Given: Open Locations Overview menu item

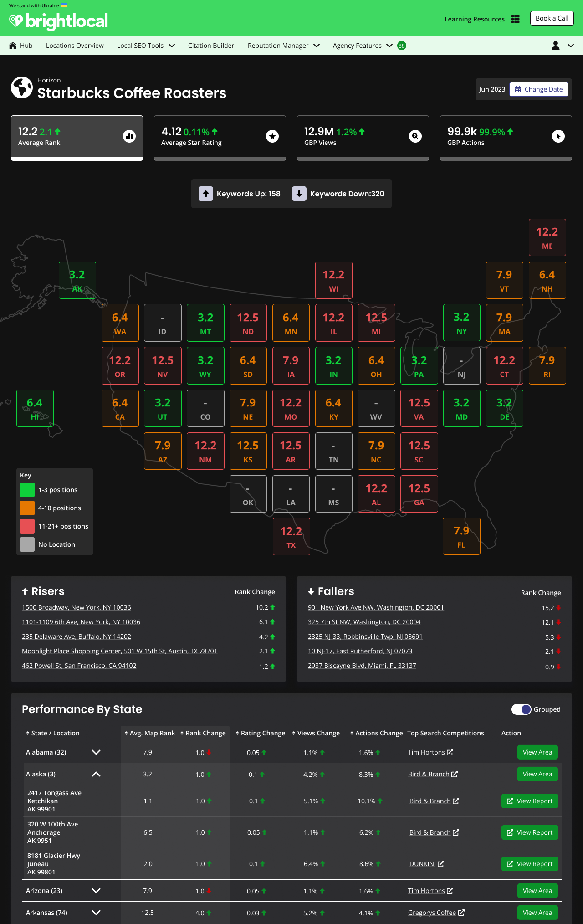Looking at the screenshot, I should [75, 46].
